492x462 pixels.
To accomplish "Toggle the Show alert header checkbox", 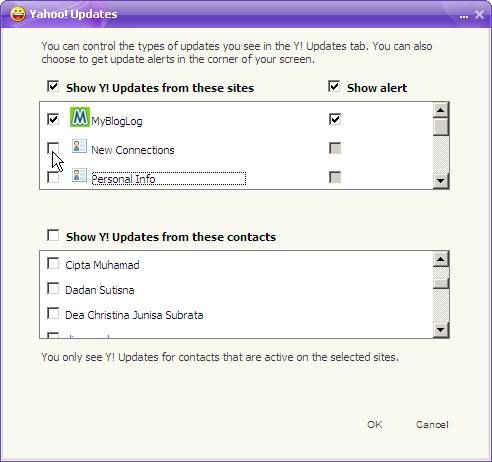I will 334,86.
